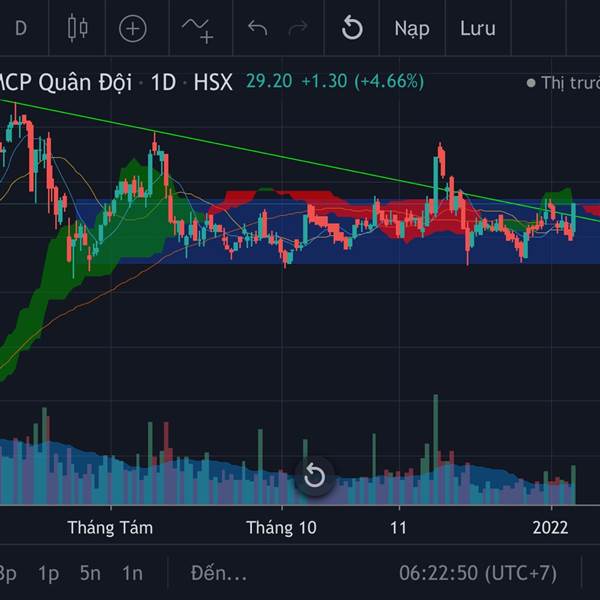Image resolution: width=600 pixels, height=600 pixels.
Task: Click the Tháng 10 date axis label
Action: pos(281,528)
